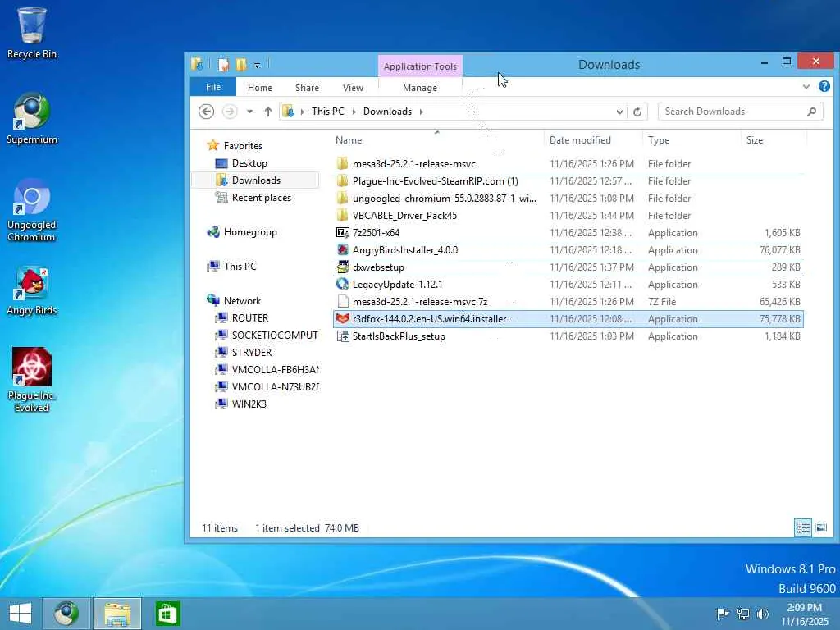Launch Supermium from the desktop
Image resolution: width=840 pixels, height=630 pixels.
pos(32,118)
